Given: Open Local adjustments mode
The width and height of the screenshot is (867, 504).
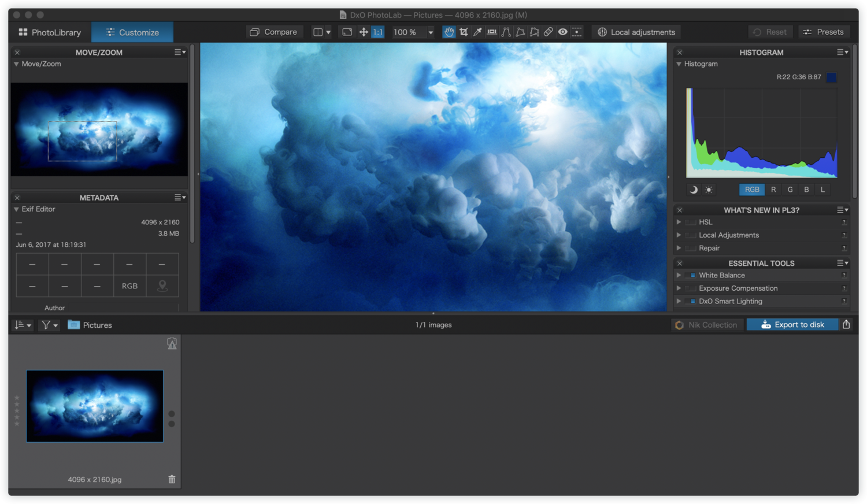Looking at the screenshot, I should pos(636,32).
